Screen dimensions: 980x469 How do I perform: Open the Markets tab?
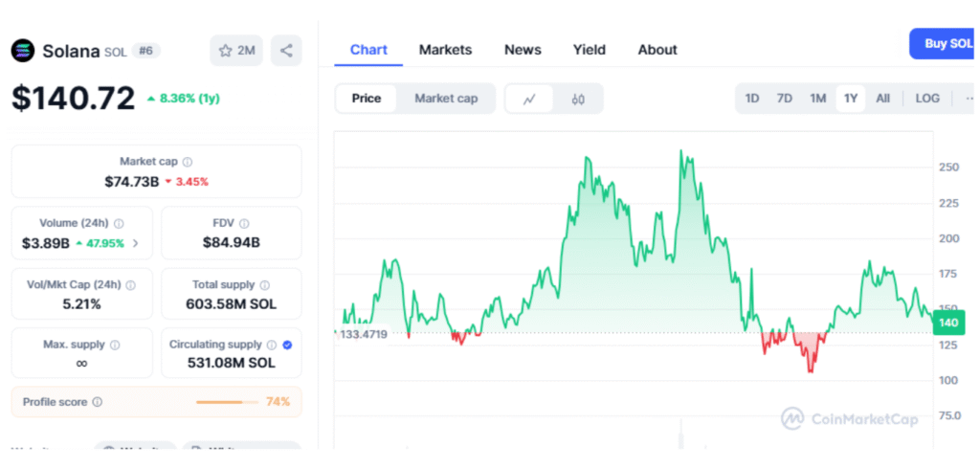pos(445,50)
